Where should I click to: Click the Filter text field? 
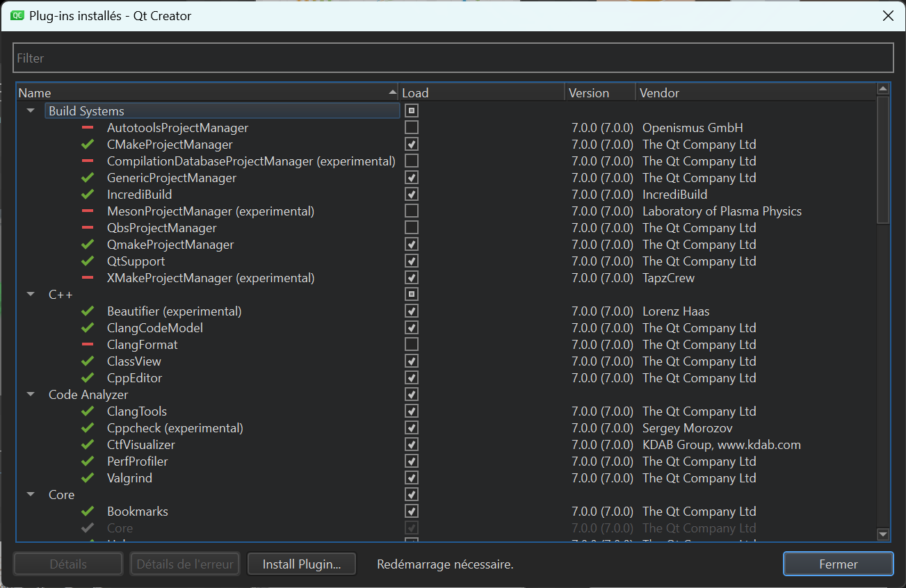453,58
